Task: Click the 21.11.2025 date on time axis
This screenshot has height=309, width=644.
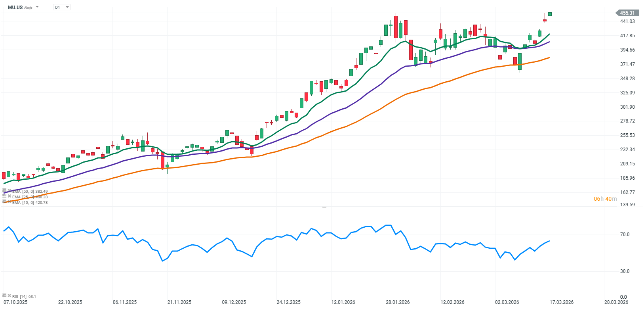Action: coord(179,302)
